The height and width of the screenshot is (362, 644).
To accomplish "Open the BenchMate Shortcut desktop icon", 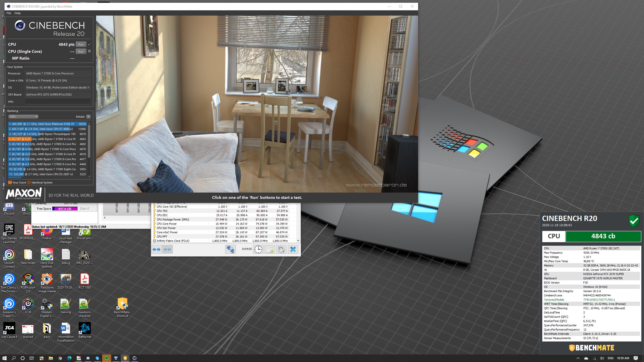I will pyautogui.click(x=123, y=307).
